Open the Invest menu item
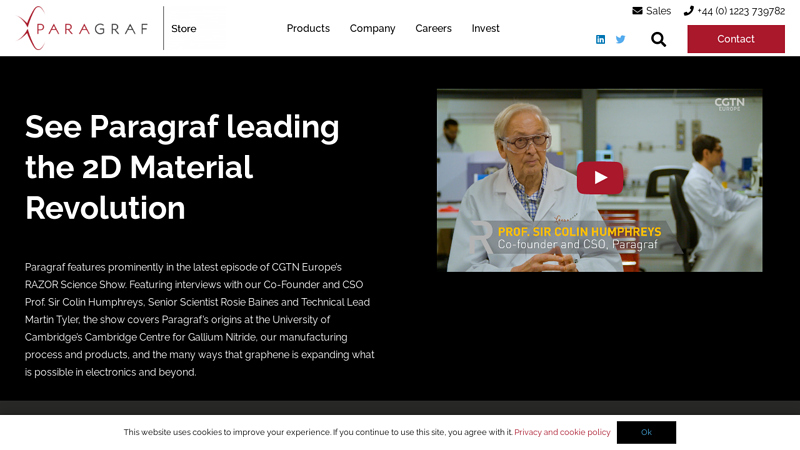The width and height of the screenshot is (800, 450). tap(485, 29)
